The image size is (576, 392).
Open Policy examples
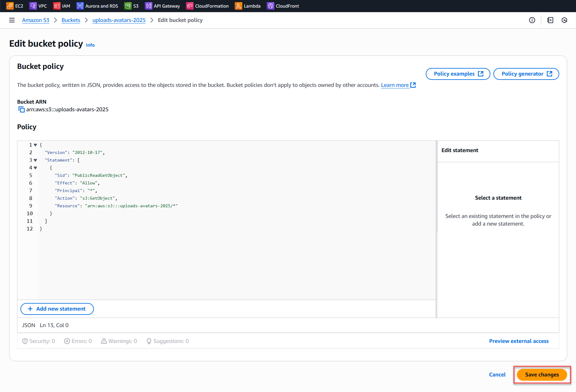458,74
